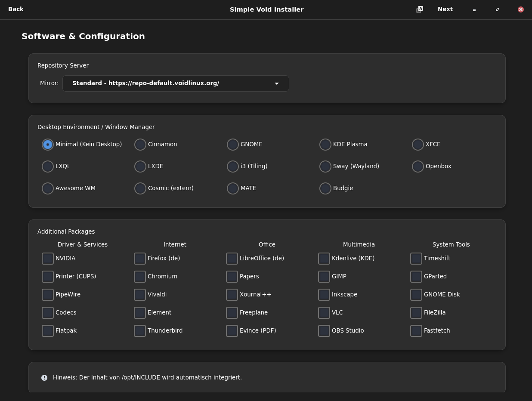Select the Fastfetch package checkbox
Image resolution: width=532 pixels, height=401 pixels.
[x=416, y=331]
